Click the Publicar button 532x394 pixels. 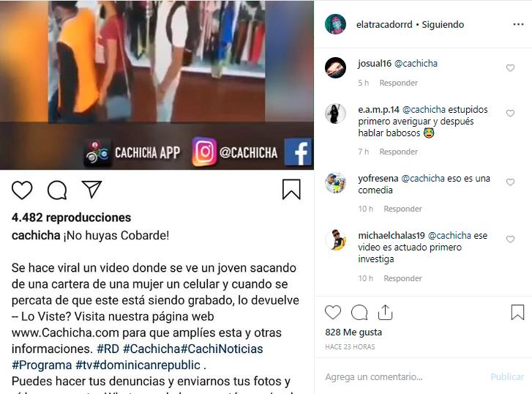(507, 376)
